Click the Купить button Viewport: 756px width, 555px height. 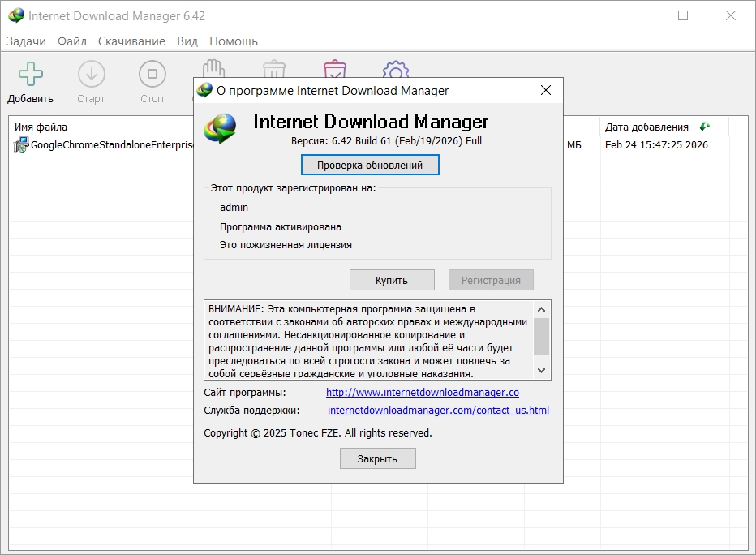[392, 280]
